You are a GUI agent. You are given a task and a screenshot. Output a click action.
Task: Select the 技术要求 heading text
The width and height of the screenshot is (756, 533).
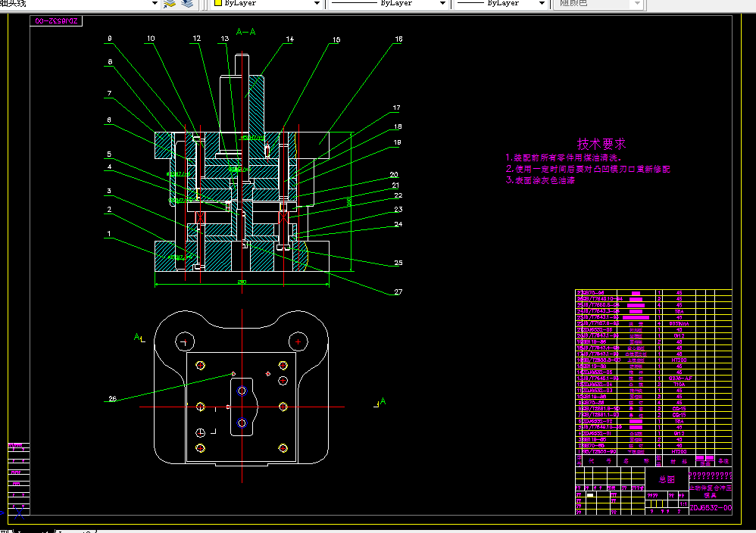(601, 143)
